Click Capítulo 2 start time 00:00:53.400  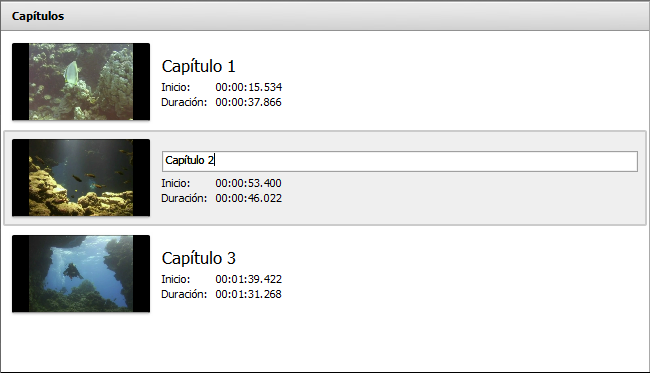pos(248,183)
